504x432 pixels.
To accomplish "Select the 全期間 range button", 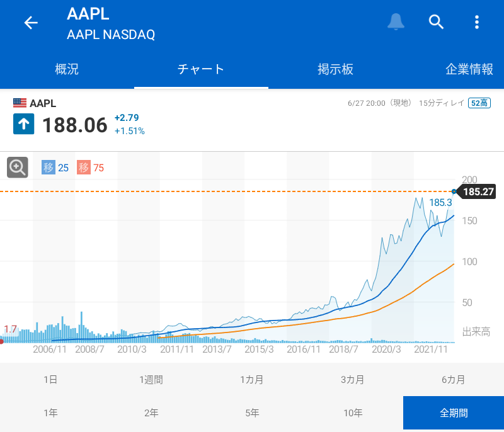I will pyautogui.click(x=454, y=412).
